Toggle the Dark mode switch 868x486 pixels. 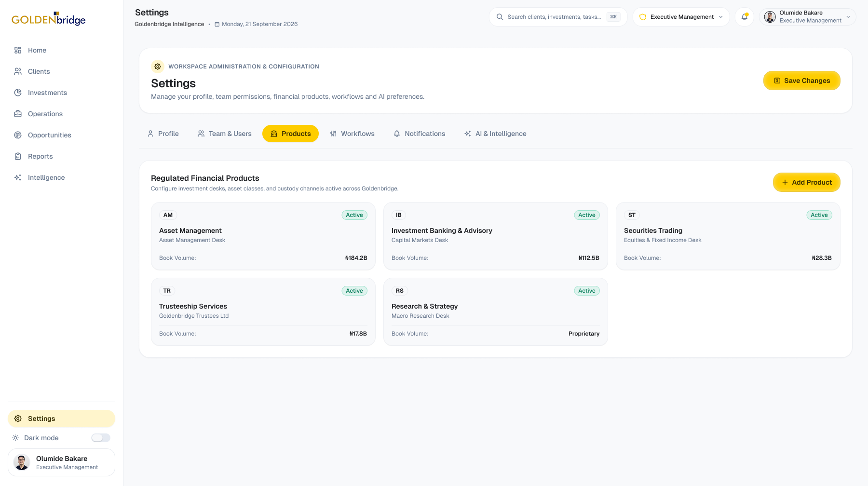coord(101,438)
